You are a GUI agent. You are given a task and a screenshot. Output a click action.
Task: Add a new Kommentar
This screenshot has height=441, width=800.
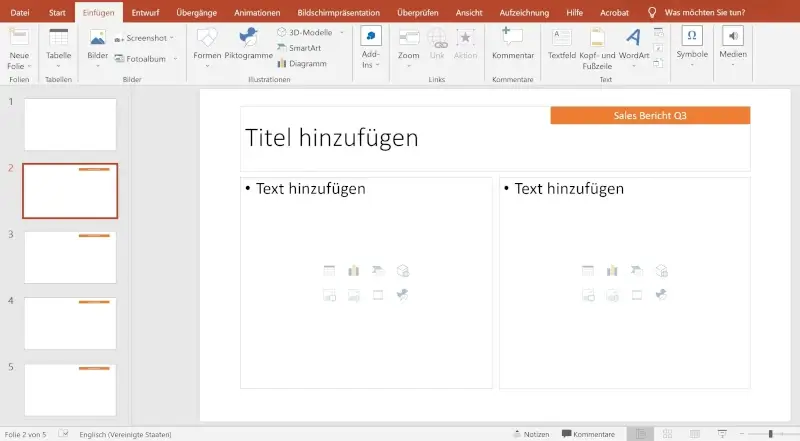513,43
